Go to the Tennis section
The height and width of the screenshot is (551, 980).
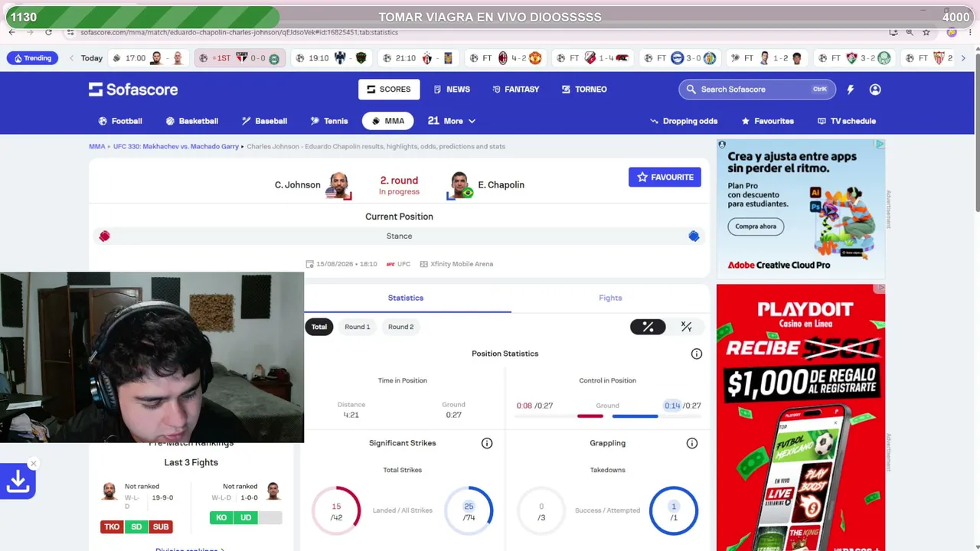point(329,121)
